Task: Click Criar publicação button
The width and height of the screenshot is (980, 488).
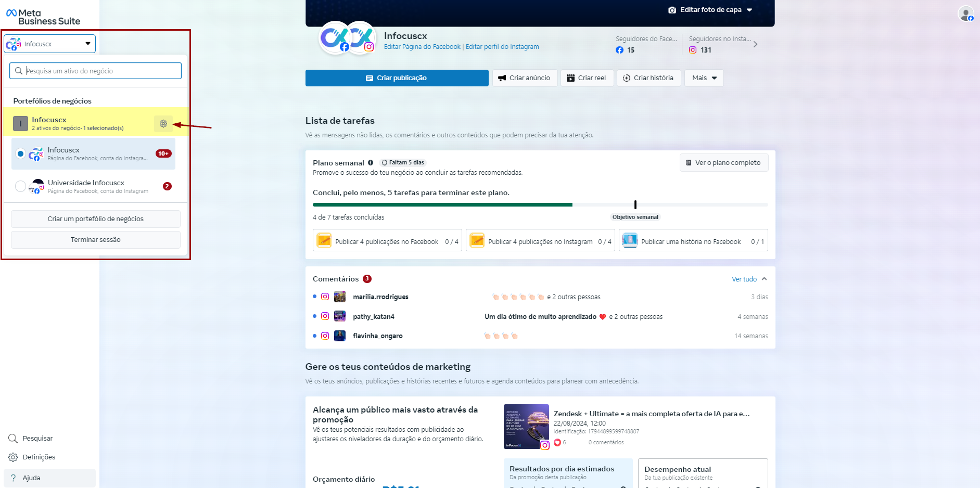Action: point(397,78)
